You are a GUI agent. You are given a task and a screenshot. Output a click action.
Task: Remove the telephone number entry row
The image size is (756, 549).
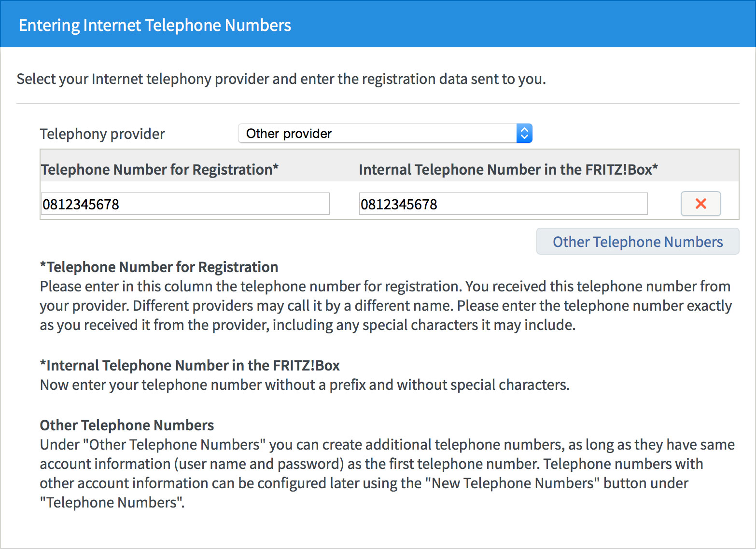tap(700, 204)
